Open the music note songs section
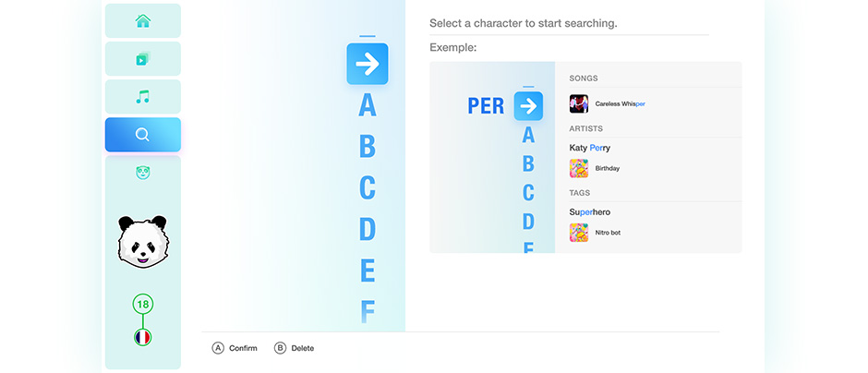Viewport: 868px width, 373px height. pyautogui.click(x=143, y=97)
